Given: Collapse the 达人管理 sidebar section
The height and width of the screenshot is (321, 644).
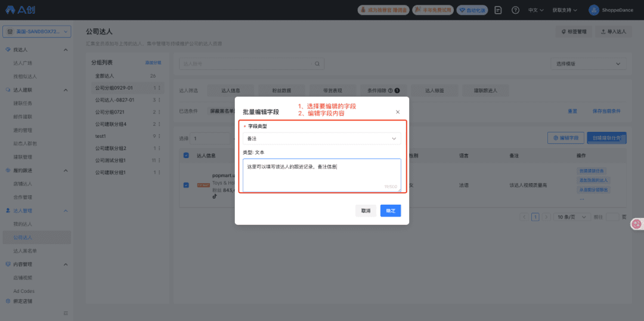Looking at the screenshot, I should pyautogui.click(x=66, y=211).
